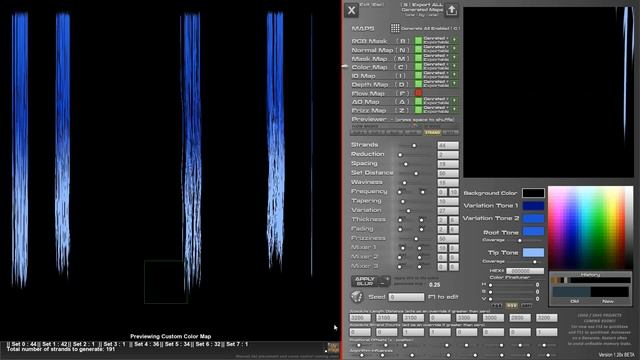Click the blur plus button
This screenshot has height=360, width=640.
(387, 279)
